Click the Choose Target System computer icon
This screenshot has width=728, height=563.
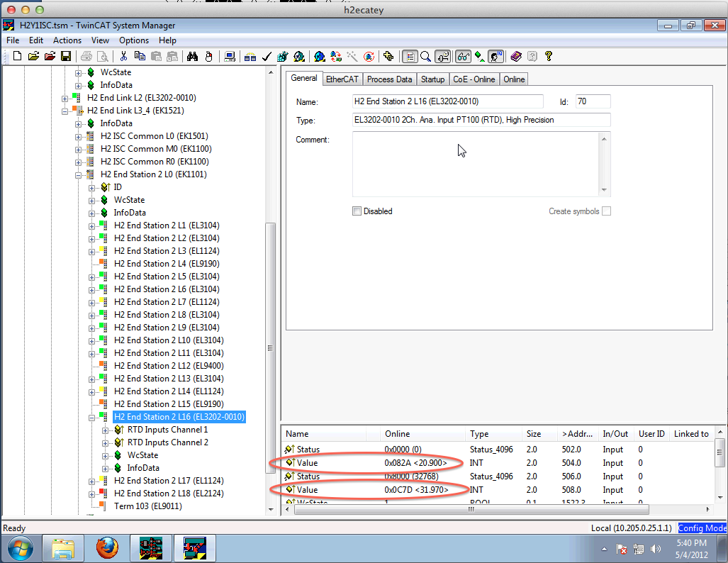(230, 56)
